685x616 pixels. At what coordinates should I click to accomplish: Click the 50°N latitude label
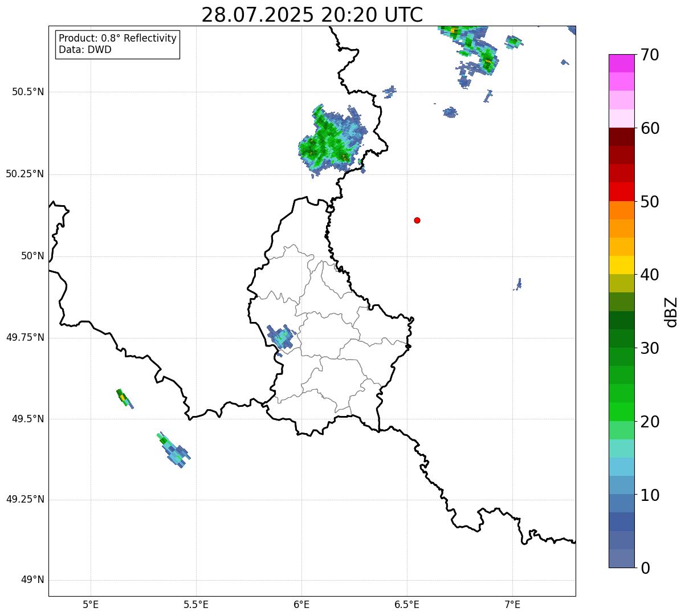tap(32, 256)
